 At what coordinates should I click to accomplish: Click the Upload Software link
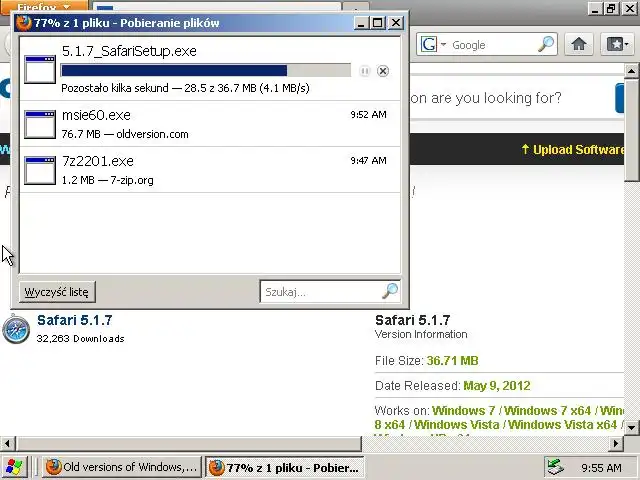pyautogui.click(x=573, y=149)
